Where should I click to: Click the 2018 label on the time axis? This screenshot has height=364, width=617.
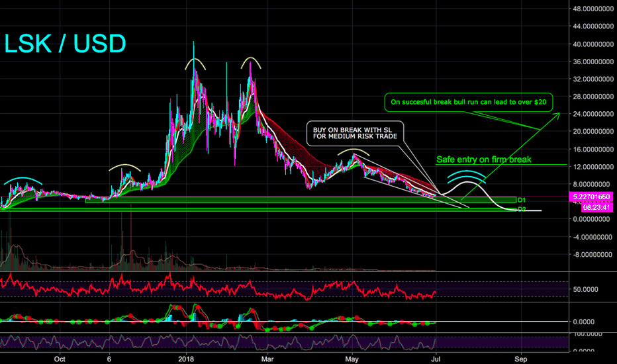tap(186, 359)
